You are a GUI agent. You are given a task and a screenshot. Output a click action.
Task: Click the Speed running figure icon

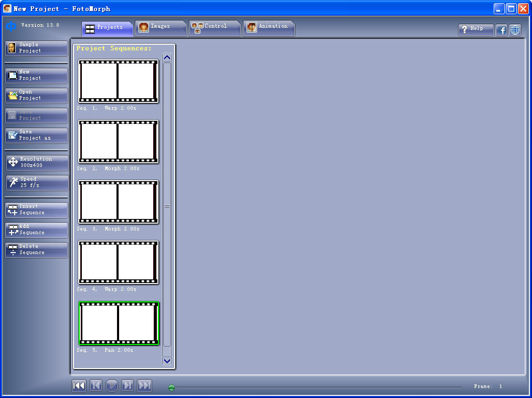14,182
